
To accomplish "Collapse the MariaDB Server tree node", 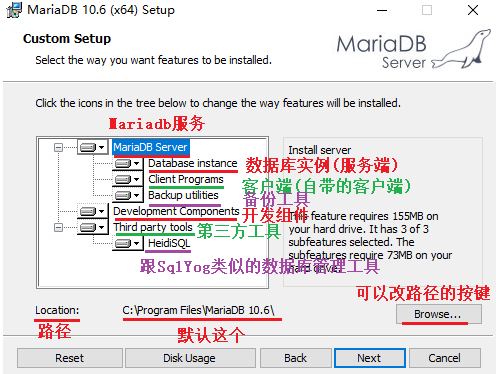I will [x=58, y=147].
